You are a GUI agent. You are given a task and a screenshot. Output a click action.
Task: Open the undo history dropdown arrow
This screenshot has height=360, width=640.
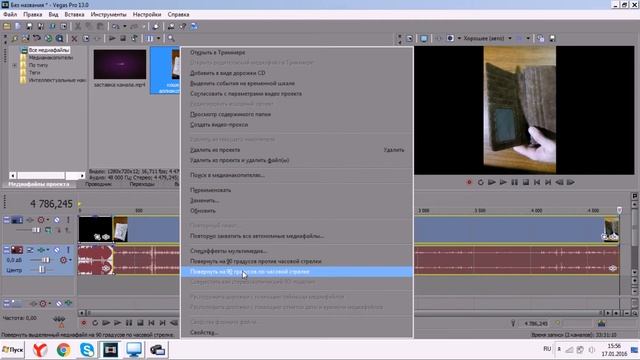[124, 26]
